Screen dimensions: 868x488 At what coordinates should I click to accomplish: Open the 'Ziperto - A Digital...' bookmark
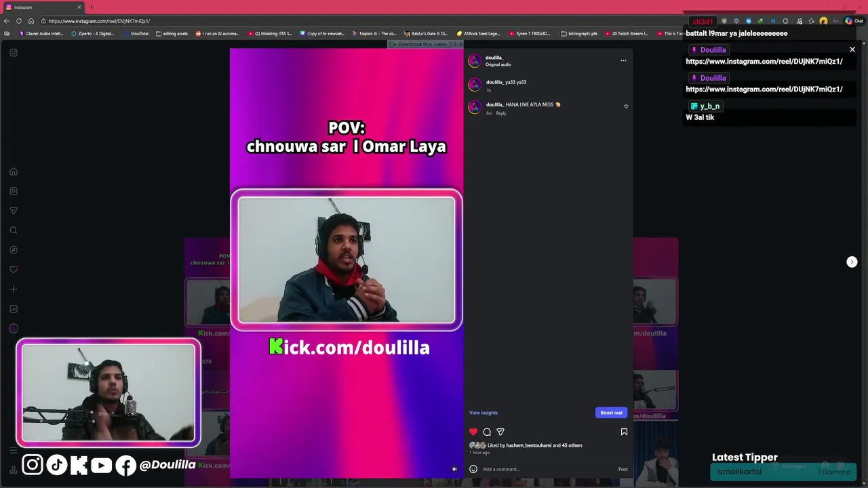point(93,33)
